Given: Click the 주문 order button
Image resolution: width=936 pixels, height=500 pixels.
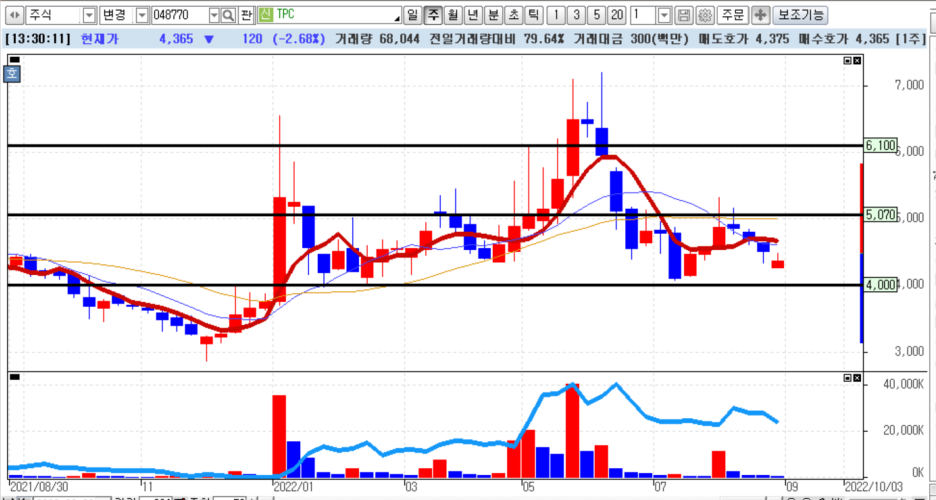Looking at the screenshot, I should click(x=733, y=15).
